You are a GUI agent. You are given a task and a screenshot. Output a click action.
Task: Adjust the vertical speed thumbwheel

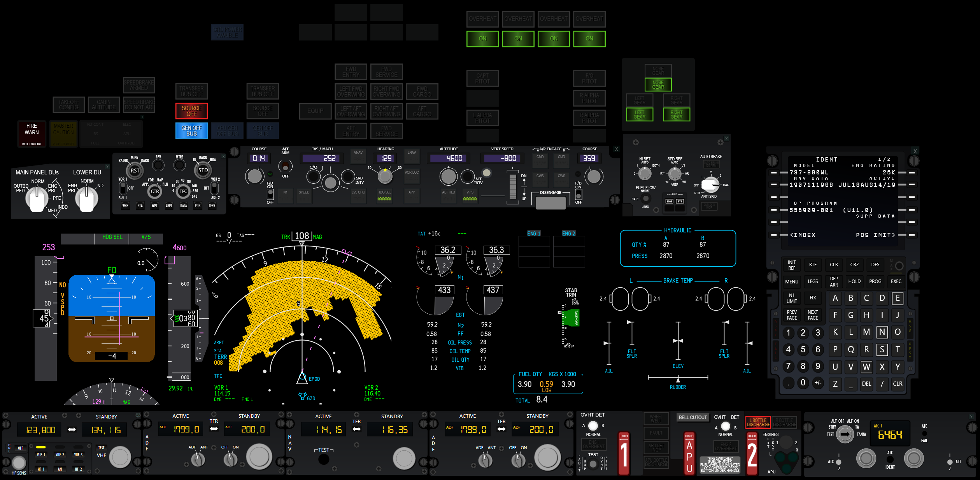[513, 187]
